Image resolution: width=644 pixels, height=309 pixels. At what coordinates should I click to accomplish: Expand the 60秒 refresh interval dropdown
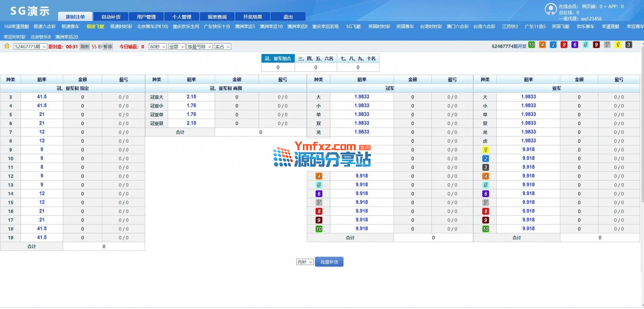pyautogui.click(x=158, y=47)
